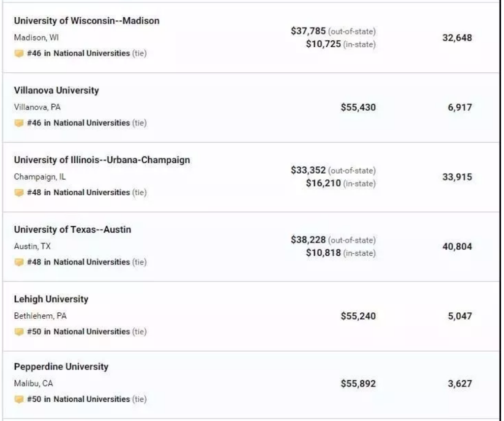Image resolution: width=504 pixels, height=421 pixels.
Task: Click Wisconsin's #46 in National Universities ranking
Action: click(79, 54)
